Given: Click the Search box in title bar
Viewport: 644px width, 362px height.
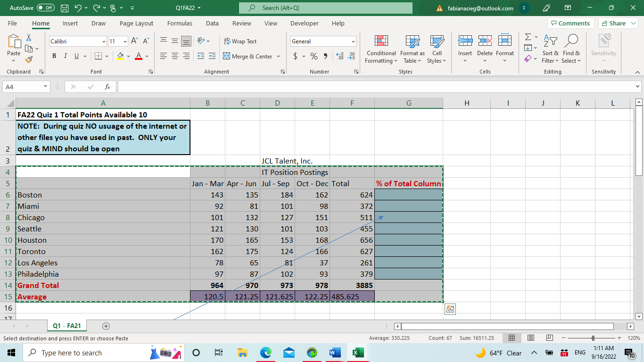Looking at the screenshot, I should pos(326,8).
